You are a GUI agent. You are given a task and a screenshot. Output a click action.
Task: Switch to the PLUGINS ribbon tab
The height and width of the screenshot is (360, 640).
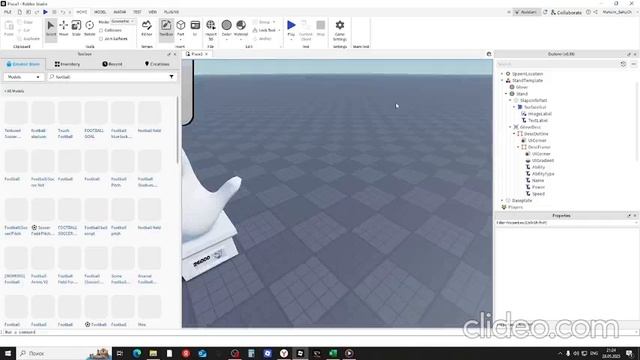tap(171, 12)
